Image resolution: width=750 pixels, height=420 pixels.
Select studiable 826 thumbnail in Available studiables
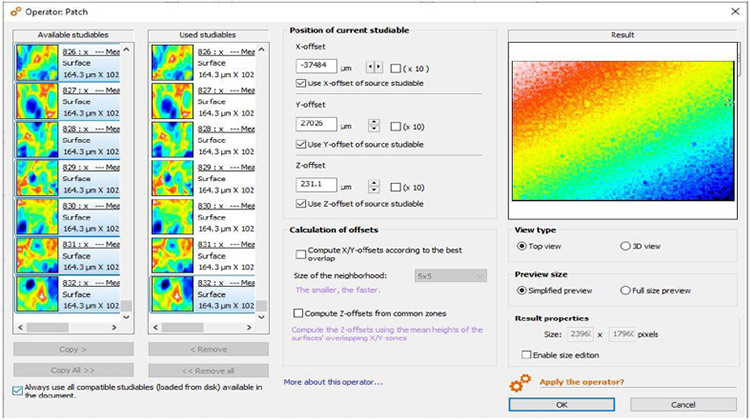coord(37,63)
